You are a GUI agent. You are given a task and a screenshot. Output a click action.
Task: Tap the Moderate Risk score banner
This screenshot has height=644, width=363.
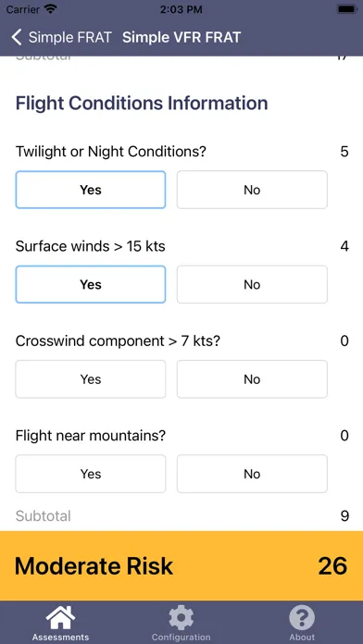tap(181, 566)
